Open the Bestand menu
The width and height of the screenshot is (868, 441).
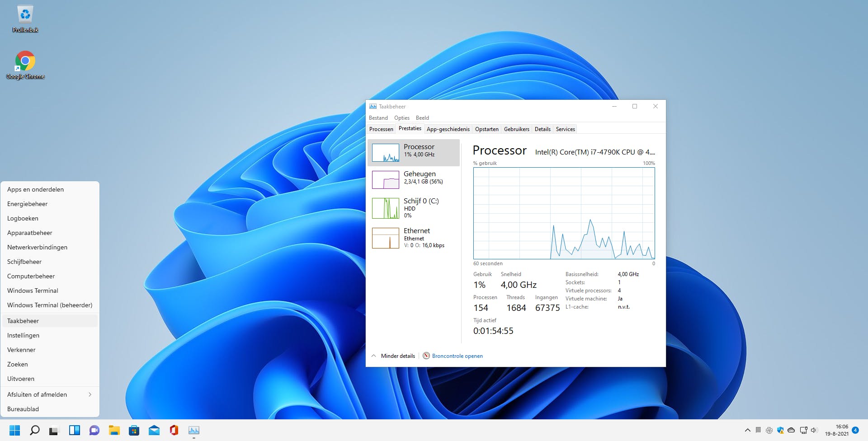(378, 118)
